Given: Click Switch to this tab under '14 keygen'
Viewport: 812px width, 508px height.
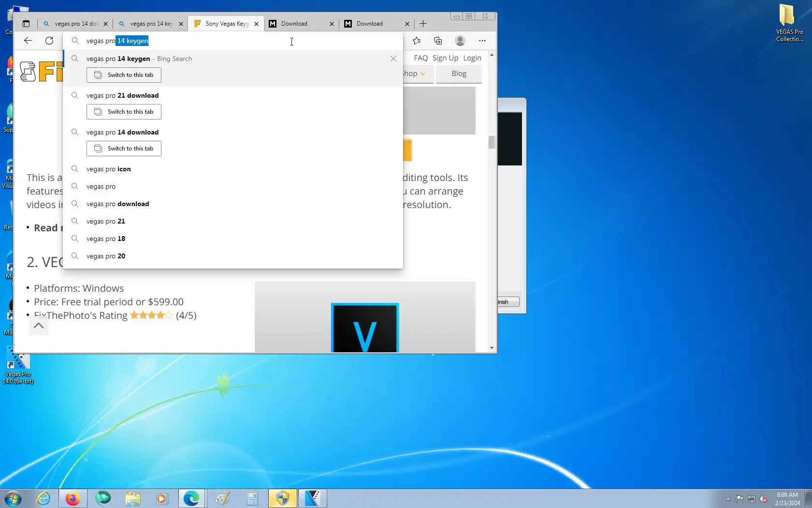Looking at the screenshot, I should coord(124,75).
